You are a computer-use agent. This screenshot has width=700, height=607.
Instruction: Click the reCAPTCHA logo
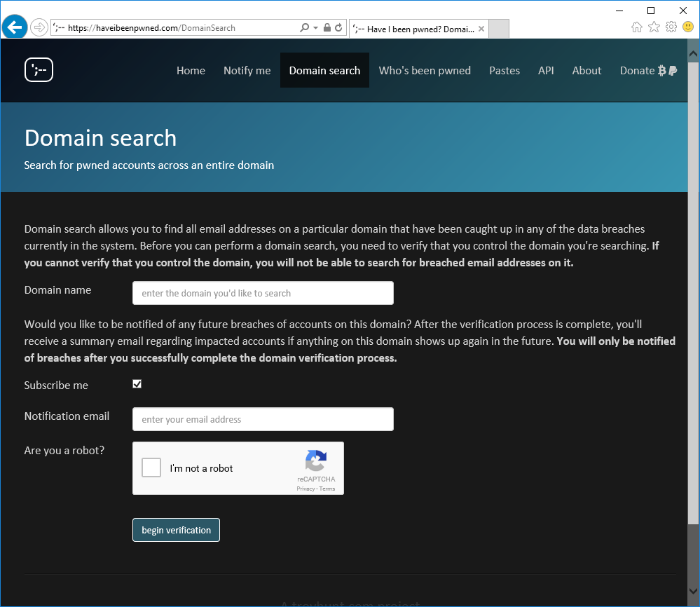(316, 461)
